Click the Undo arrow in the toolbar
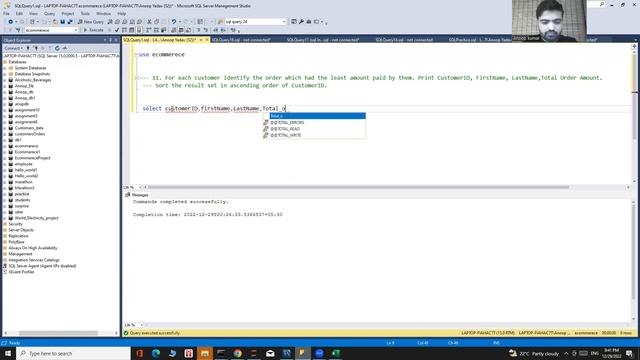The width and height of the screenshot is (640, 360). coord(174,22)
